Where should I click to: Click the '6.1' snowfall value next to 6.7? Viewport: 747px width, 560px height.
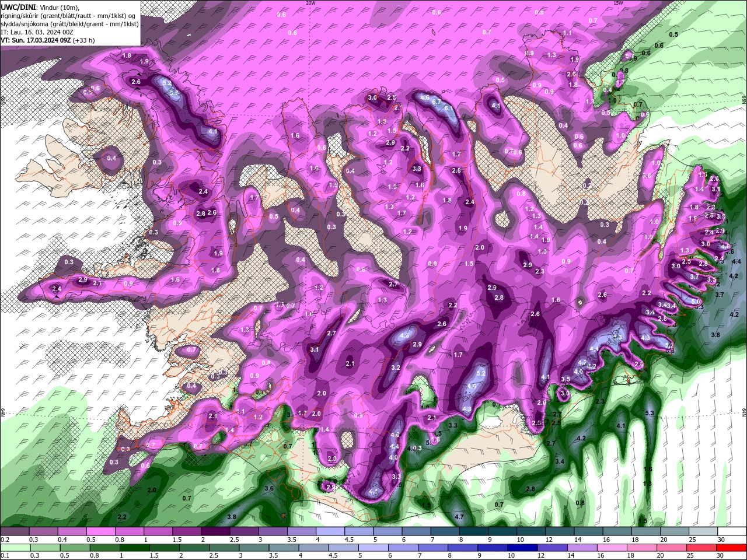coord(449,108)
